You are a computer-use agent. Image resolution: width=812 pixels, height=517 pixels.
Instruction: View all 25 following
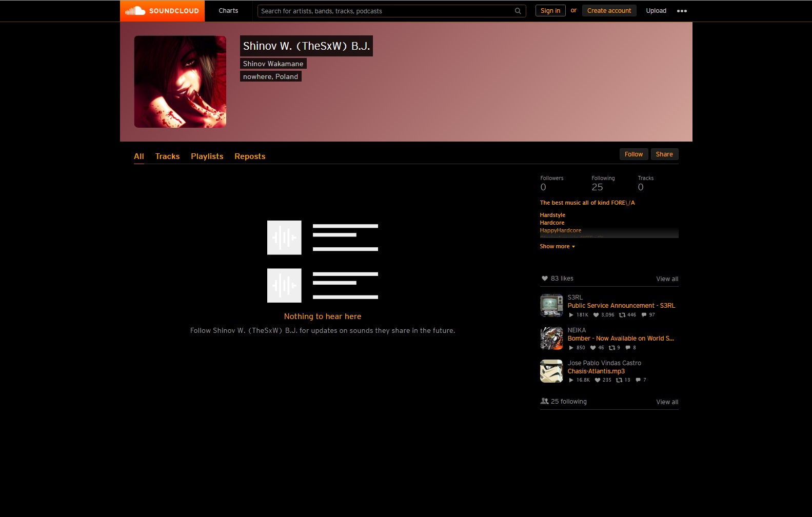(667, 402)
